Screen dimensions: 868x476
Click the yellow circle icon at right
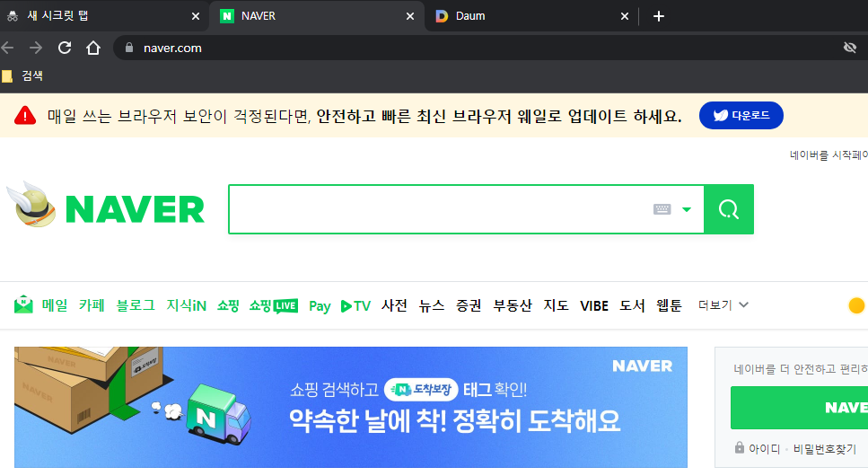pos(856,305)
